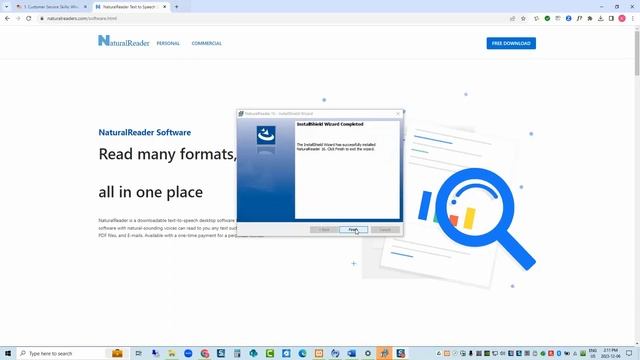Open a new browser tab
Image resolution: width=640 pixels, height=360 pixels.
176,7
